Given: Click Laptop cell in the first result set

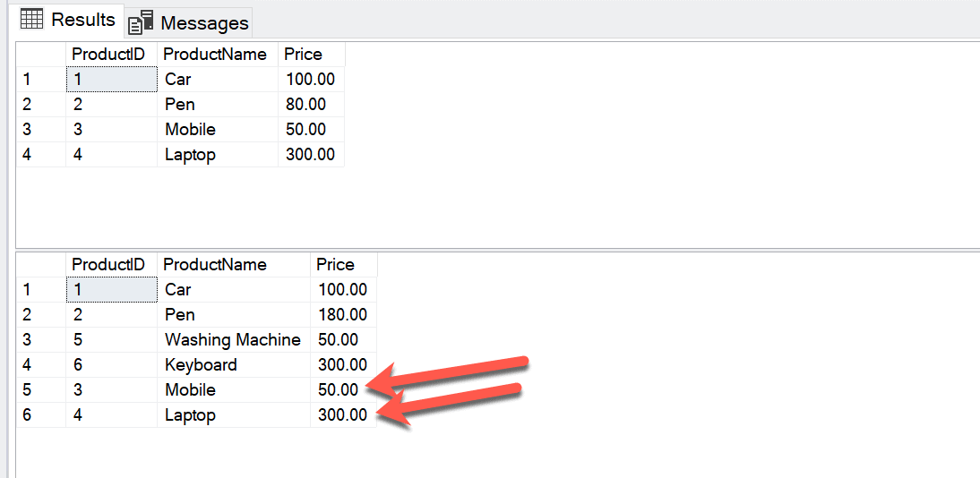Looking at the screenshot, I should pos(190,155).
